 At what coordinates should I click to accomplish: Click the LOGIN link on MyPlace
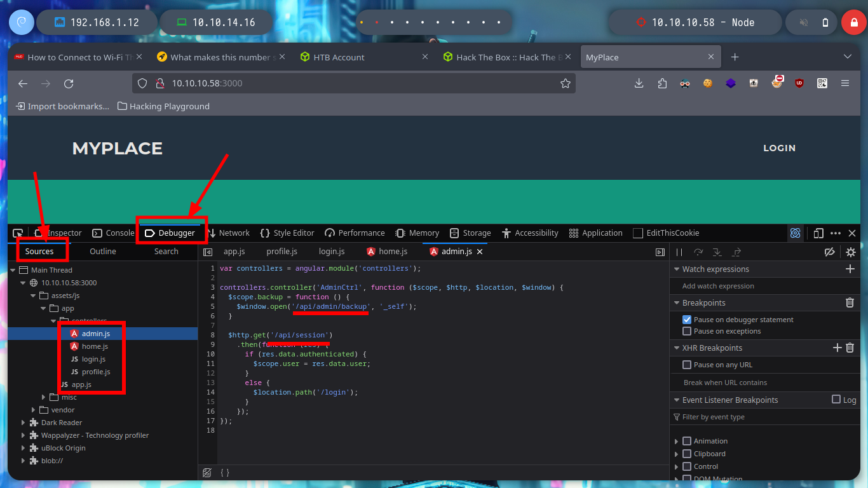779,148
